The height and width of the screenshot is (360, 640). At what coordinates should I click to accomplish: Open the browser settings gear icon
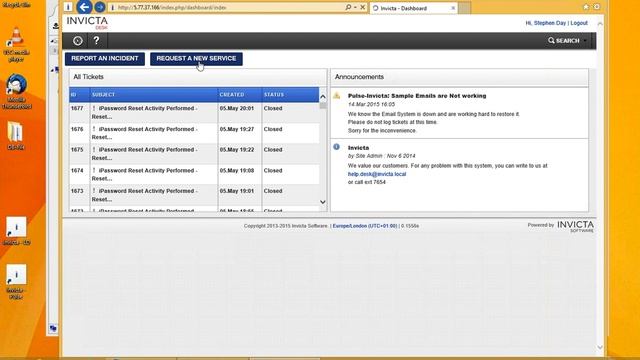(x=597, y=7)
